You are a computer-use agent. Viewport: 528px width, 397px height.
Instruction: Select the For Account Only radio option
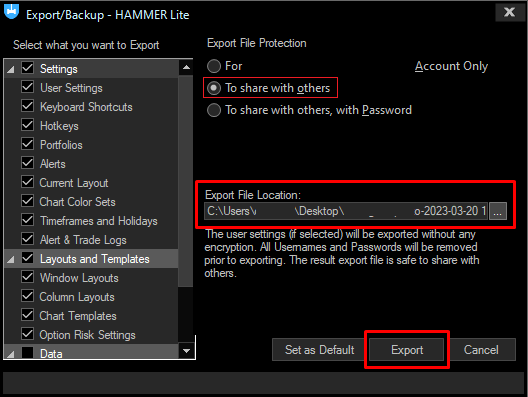click(214, 66)
